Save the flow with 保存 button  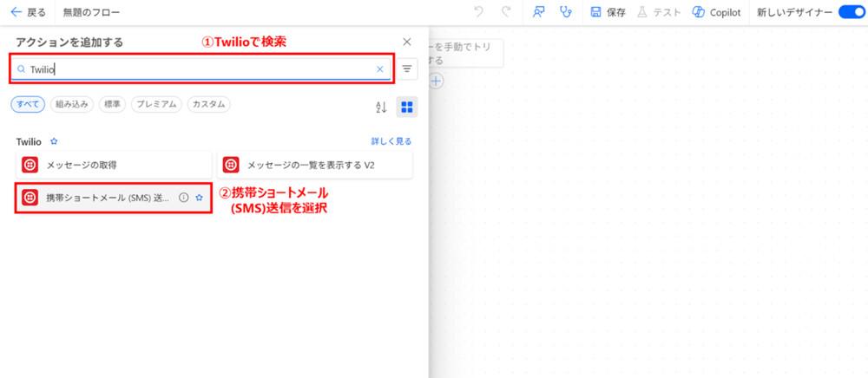point(608,12)
